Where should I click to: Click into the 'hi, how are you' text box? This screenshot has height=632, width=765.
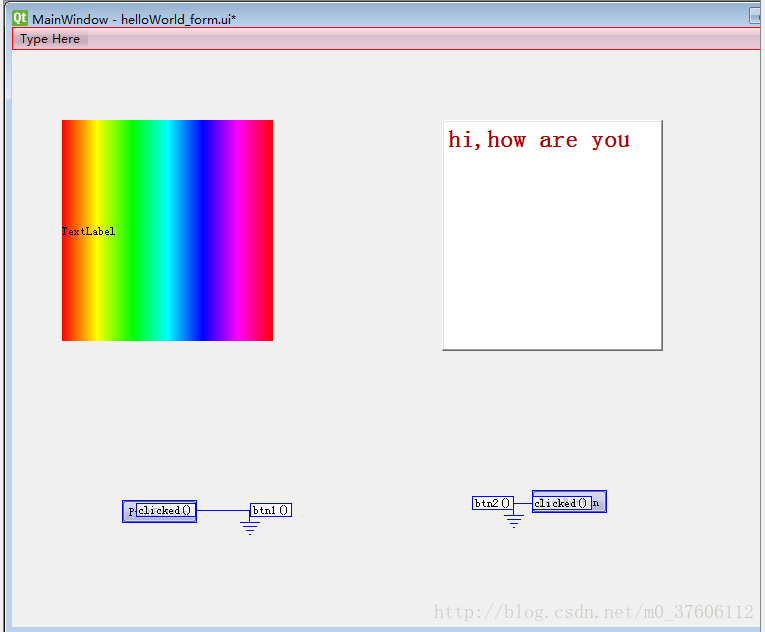tap(552, 235)
